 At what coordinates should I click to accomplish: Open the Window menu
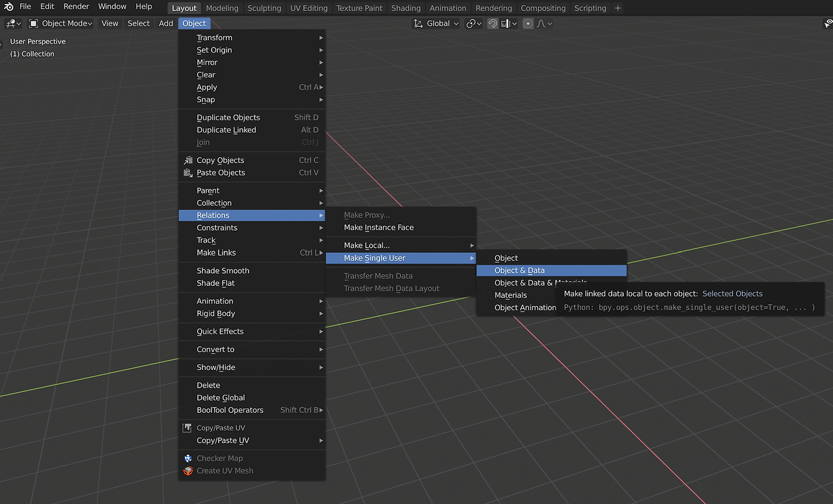click(113, 7)
